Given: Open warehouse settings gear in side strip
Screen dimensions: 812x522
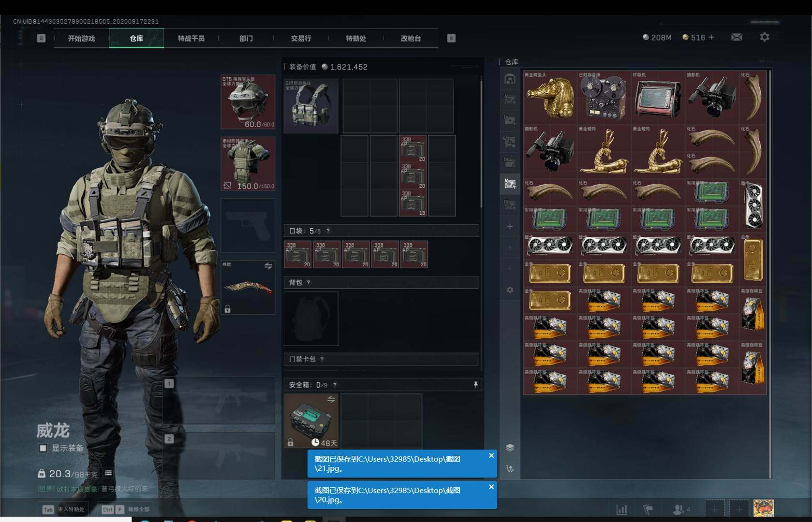Looking at the screenshot, I should tap(510, 290).
